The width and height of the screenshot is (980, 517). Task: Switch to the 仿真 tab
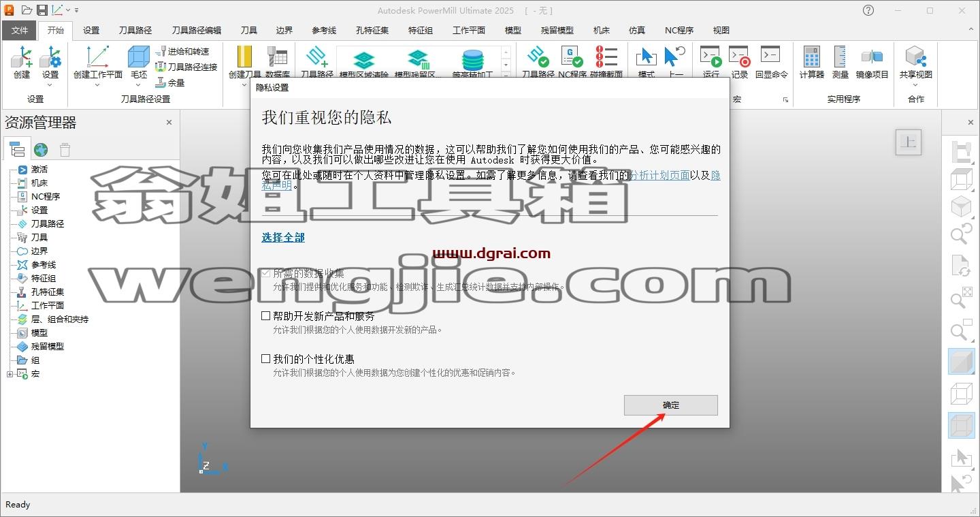point(637,31)
